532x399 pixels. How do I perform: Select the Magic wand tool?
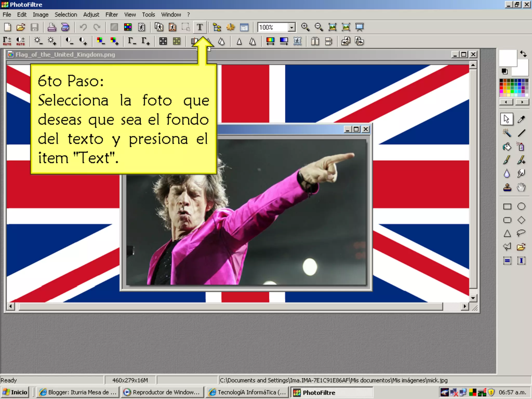[x=507, y=133]
